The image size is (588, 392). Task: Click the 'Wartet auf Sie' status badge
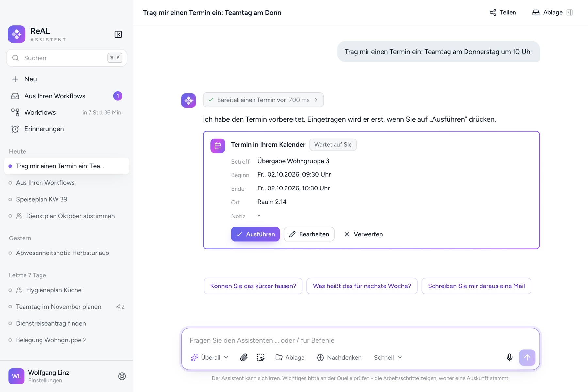coord(333,145)
